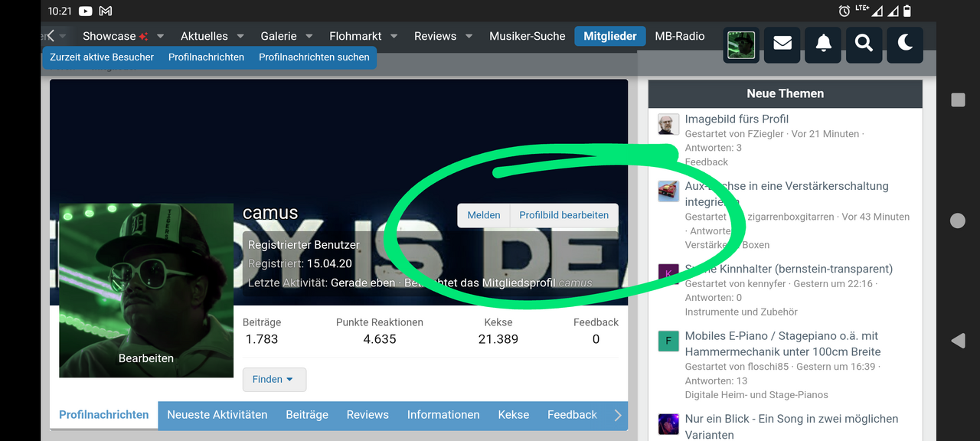Switch to Informationen profile tab

click(443, 415)
